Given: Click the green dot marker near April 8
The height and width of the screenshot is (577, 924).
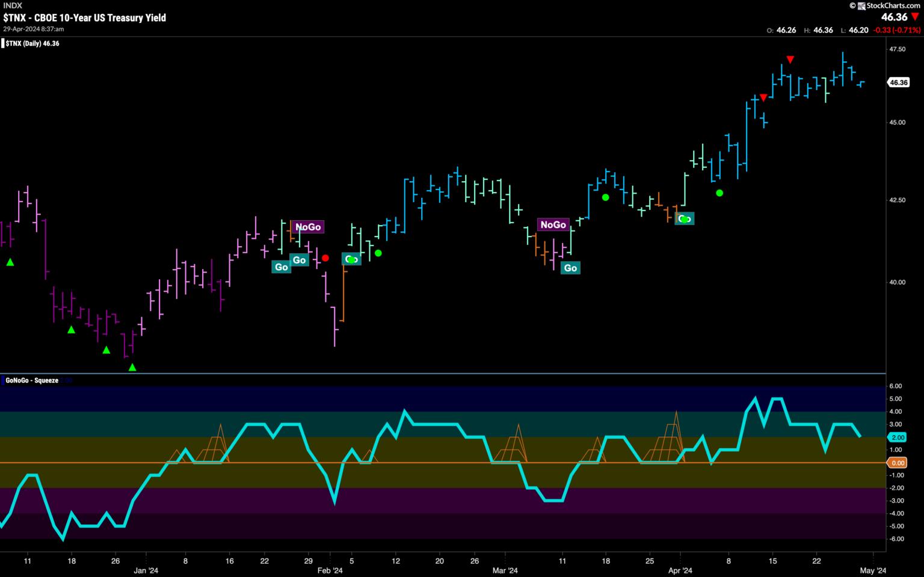Looking at the screenshot, I should point(719,193).
